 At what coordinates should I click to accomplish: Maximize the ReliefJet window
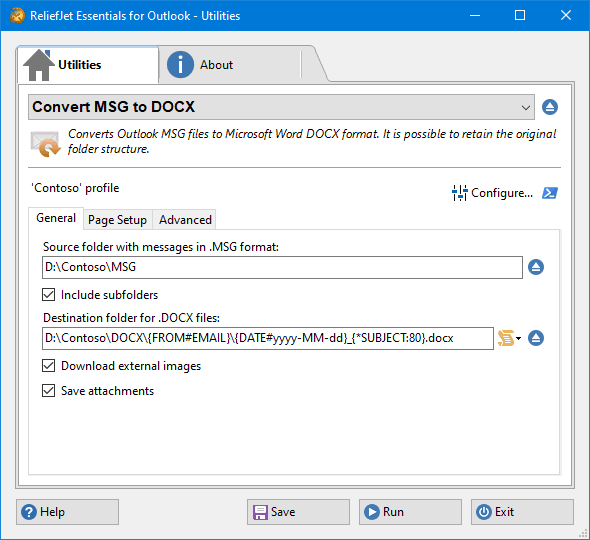click(520, 15)
